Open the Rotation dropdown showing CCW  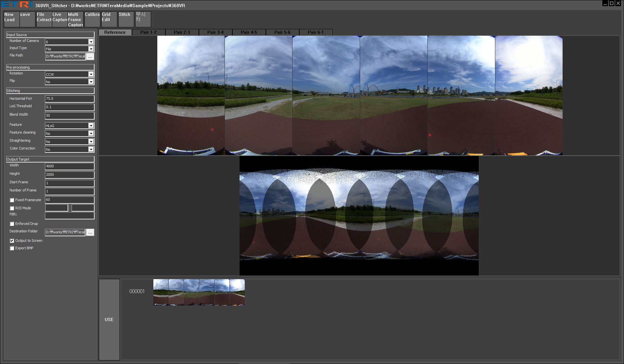click(x=91, y=74)
